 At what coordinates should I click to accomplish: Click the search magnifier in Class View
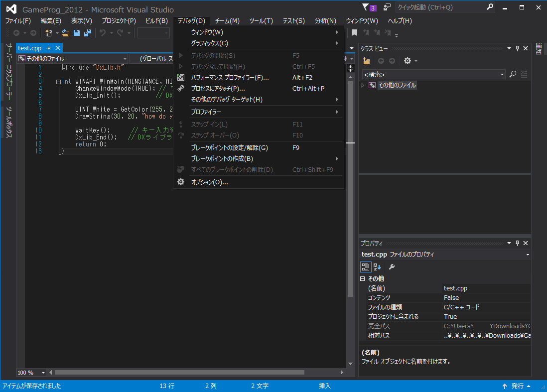(x=513, y=74)
